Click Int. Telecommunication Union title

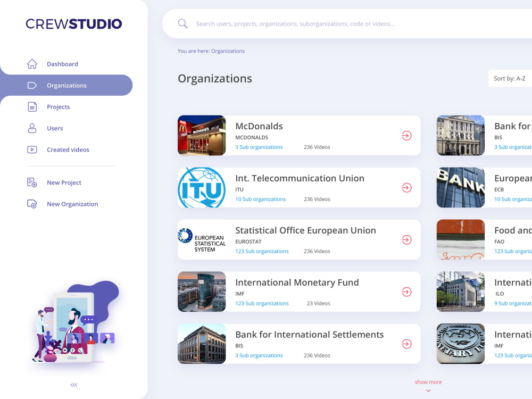coord(300,178)
